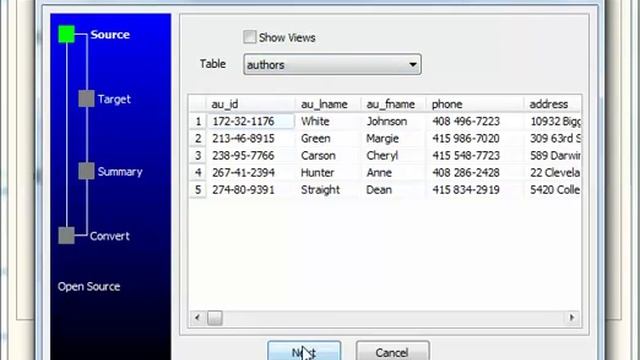Click cell 213-46-8915
The height and width of the screenshot is (360, 640).
pos(251,138)
